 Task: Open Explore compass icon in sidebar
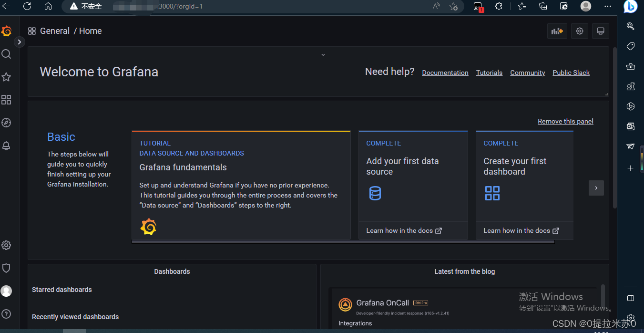(6, 123)
